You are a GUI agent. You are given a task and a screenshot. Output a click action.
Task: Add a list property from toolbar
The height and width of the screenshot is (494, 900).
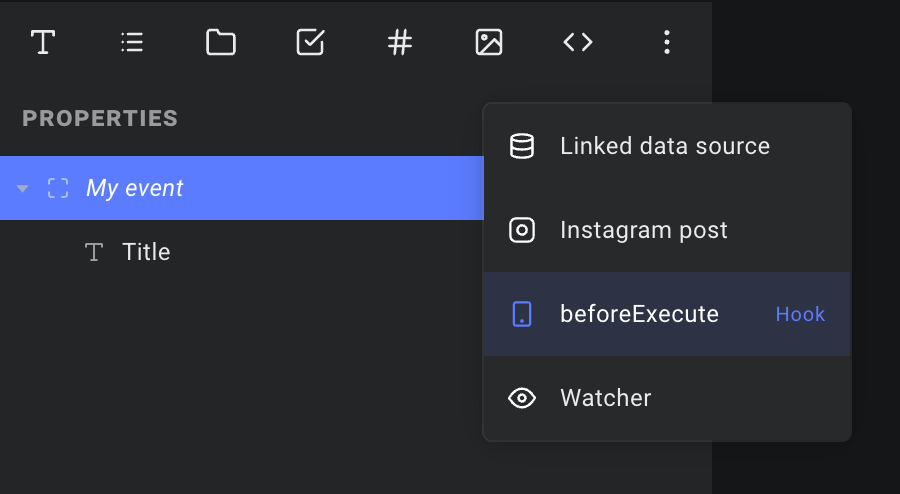[132, 42]
